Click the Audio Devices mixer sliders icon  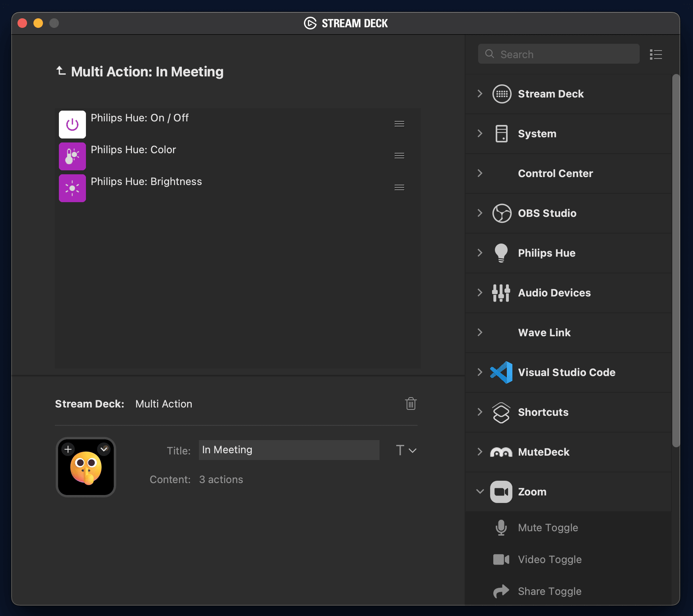[501, 293]
